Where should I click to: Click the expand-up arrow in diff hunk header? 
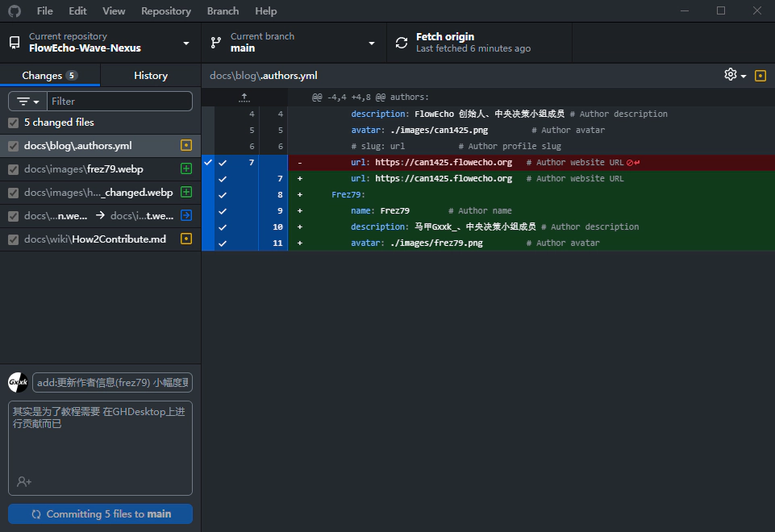(x=244, y=97)
